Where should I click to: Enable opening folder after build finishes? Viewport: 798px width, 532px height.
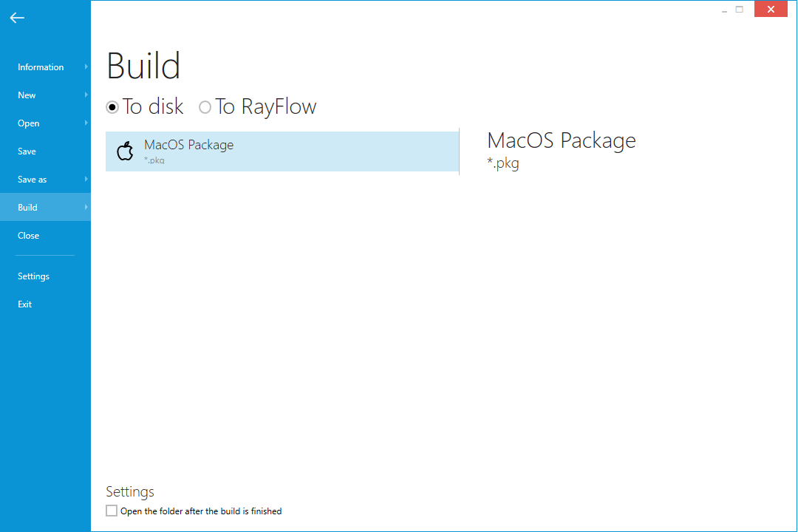[x=112, y=510]
